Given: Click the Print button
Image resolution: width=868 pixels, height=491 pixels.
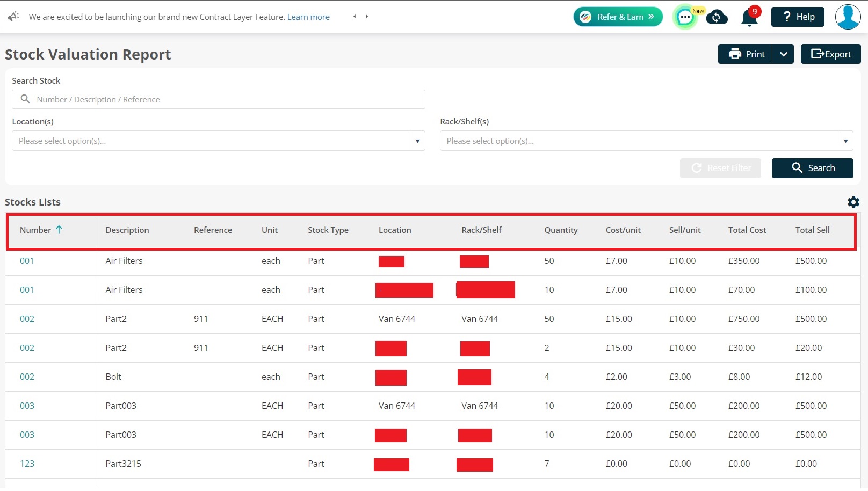Looking at the screenshot, I should click(745, 54).
